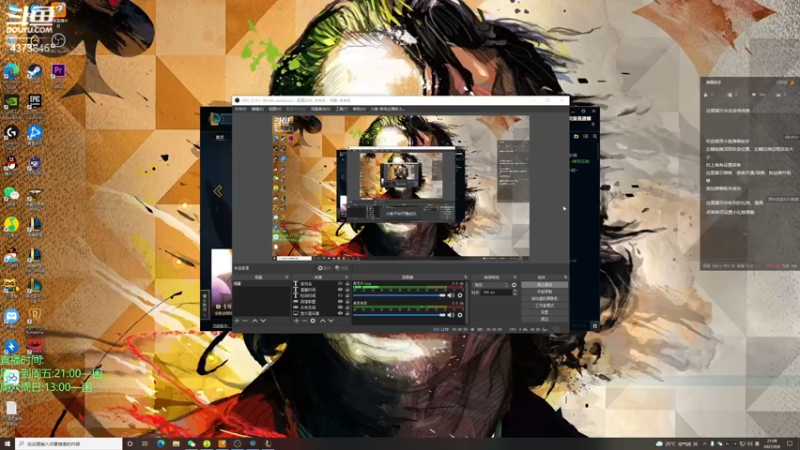Open microphone/Aux channel settings gear

click(460, 295)
